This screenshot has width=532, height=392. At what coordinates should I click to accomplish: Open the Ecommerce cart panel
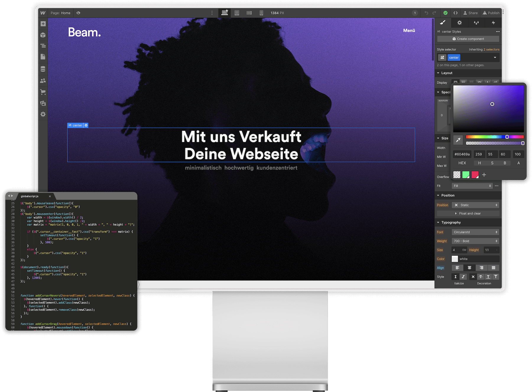(x=43, y=92)
